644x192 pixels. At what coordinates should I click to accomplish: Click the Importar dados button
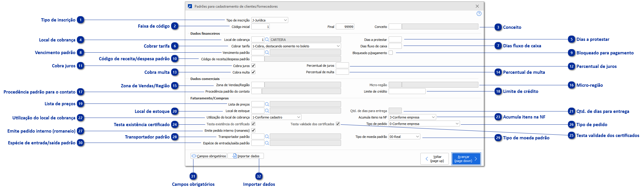click(246, 156)
